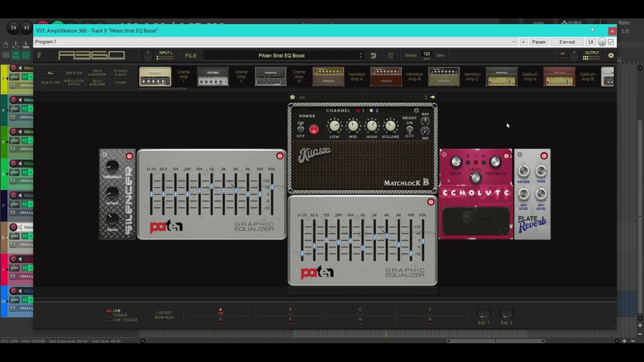Show the ALL effects category
The height and width of the screenshot is (362, 644).
pyautogui.click(x=50, y=73)
